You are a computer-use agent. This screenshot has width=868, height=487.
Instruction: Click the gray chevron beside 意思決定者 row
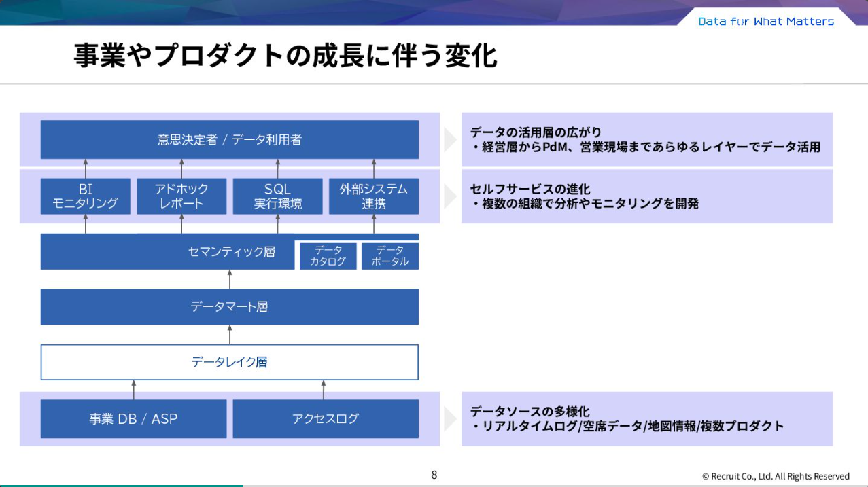click(449, 140)
